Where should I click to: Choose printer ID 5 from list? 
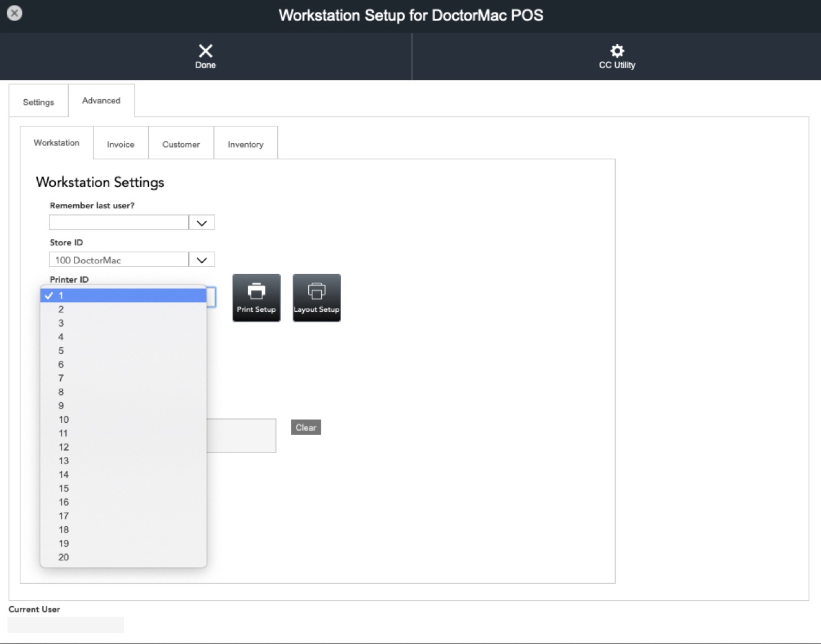point(123,351)
